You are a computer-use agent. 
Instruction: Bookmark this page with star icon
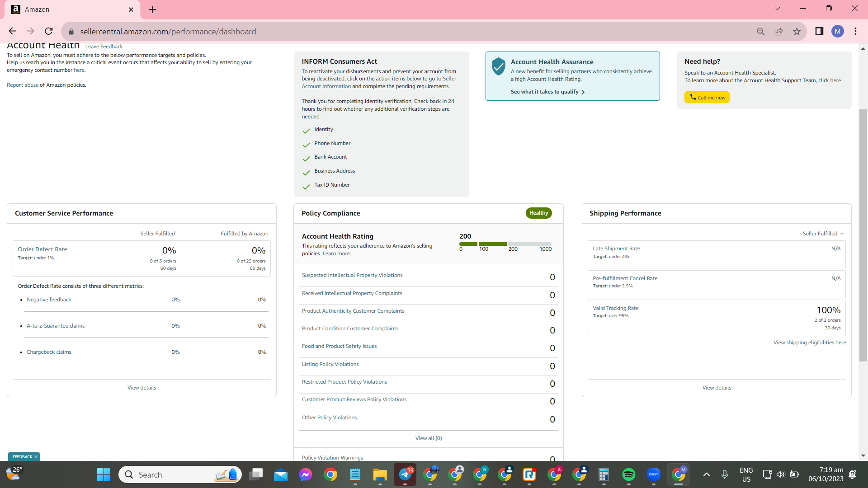click(797, 31)
